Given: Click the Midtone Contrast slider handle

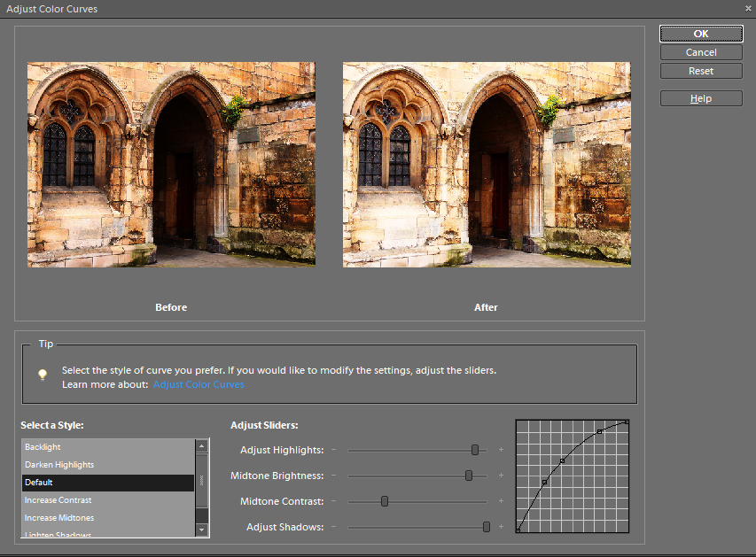Looking at the screenshot, I should tap(385, 501).
